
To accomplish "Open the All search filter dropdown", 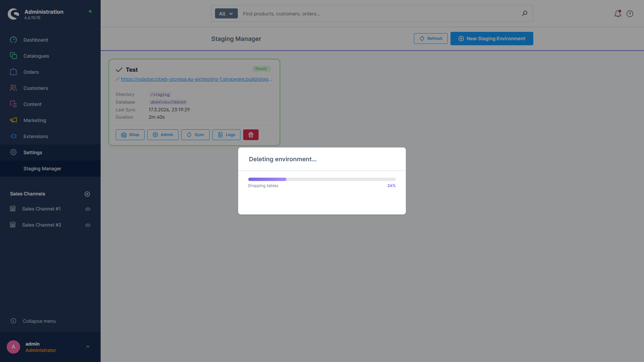I will [226, 14].
